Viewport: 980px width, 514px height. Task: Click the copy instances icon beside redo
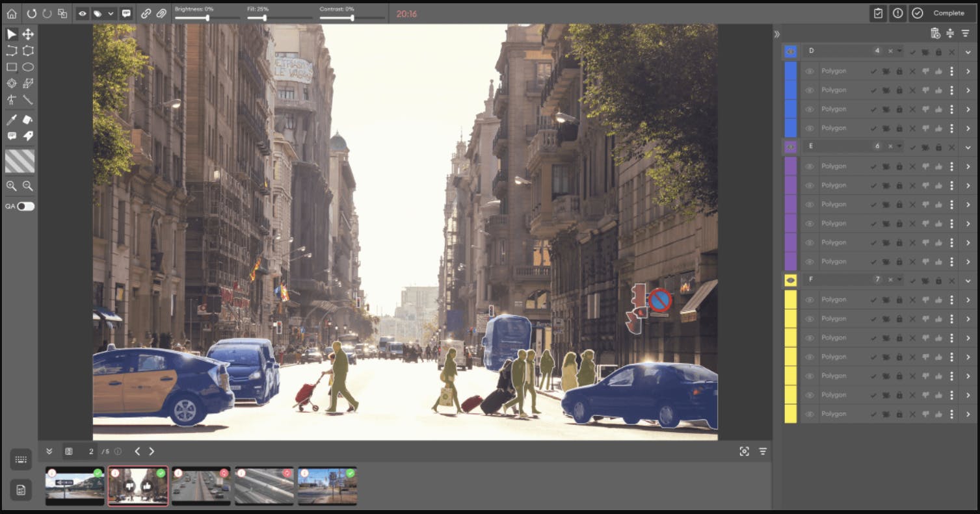(x=62, y=13)
